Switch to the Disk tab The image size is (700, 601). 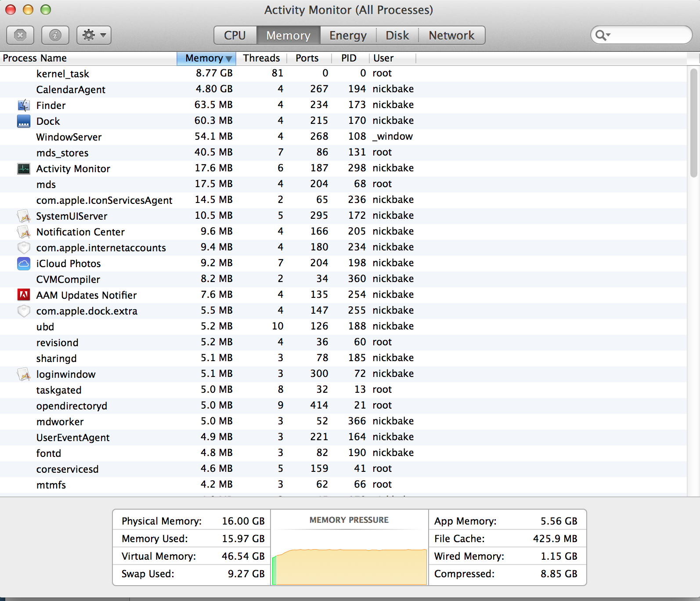pos(397,35)
